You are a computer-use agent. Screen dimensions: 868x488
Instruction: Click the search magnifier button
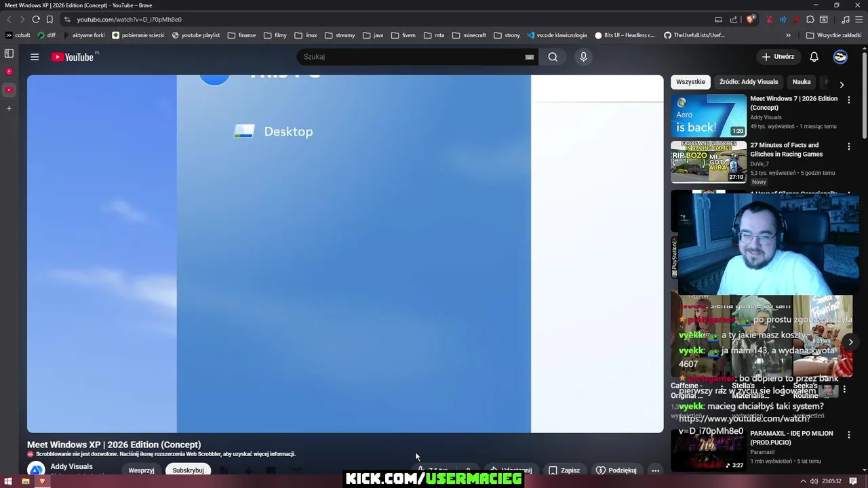tap(553, 57)
